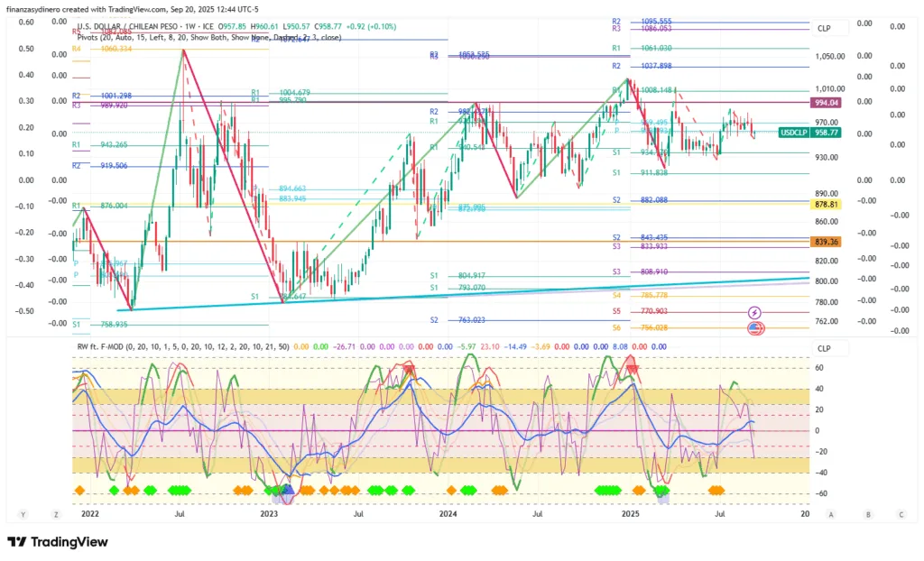Click the R1 943.265 pivot label
Screen dimensions: 924x561
tap(99, 144)
